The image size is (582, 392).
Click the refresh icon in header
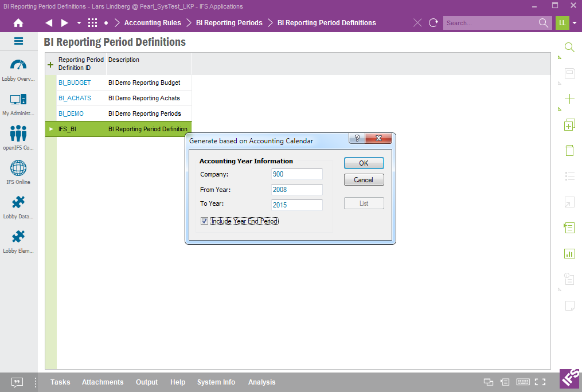tap(433, 23)
